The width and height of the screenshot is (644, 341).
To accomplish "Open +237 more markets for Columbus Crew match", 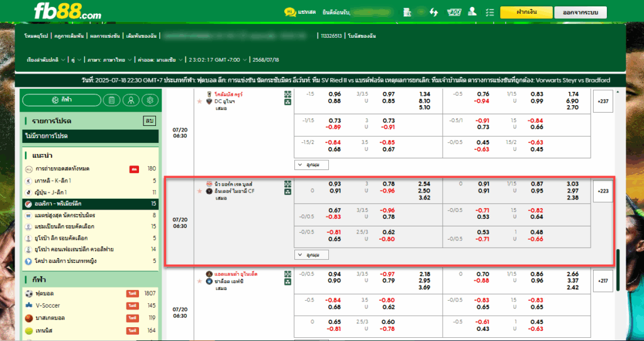I will click(x=603, y=101).
